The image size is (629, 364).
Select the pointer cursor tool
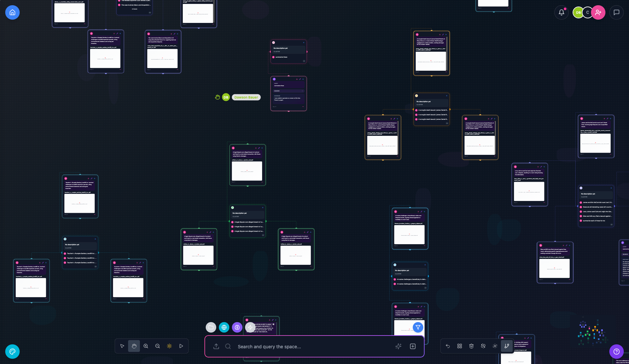tap(122, 346)
